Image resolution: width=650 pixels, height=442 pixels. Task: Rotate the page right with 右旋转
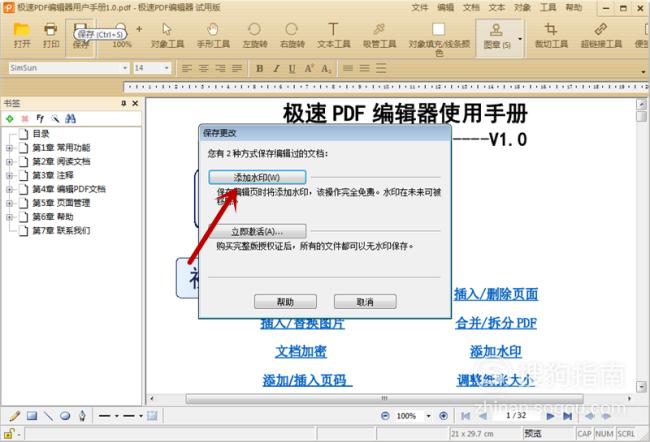(x=292, y=35)
